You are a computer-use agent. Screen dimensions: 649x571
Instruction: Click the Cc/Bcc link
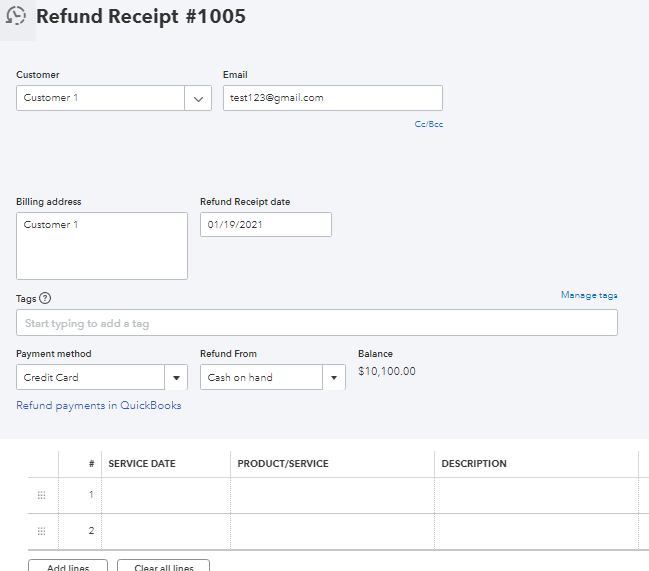pos(428,125)
